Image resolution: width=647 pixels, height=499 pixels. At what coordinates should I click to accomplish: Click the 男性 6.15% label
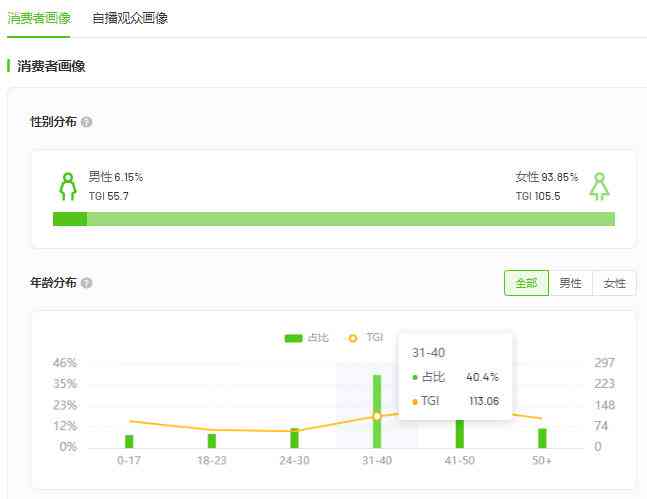(116, 177)
